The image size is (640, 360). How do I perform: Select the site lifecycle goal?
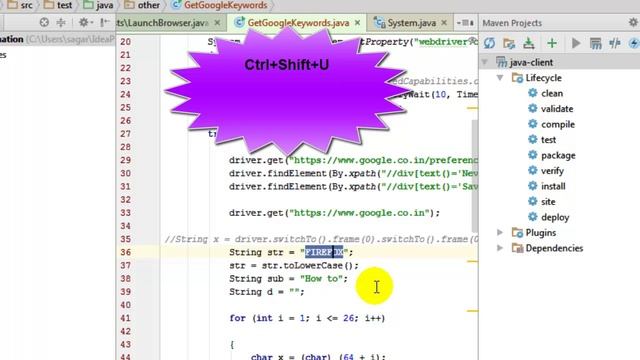click(542, 202)
